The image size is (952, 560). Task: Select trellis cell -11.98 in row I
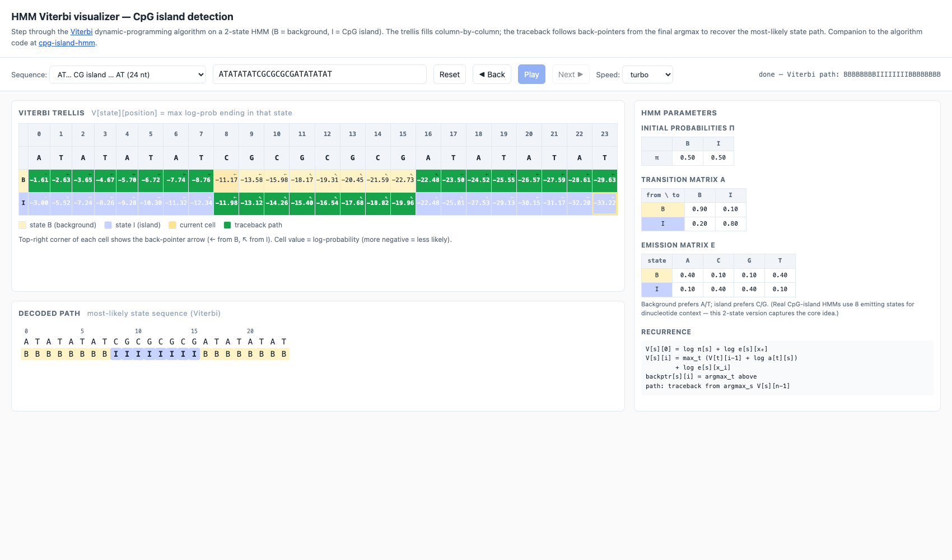226,203
